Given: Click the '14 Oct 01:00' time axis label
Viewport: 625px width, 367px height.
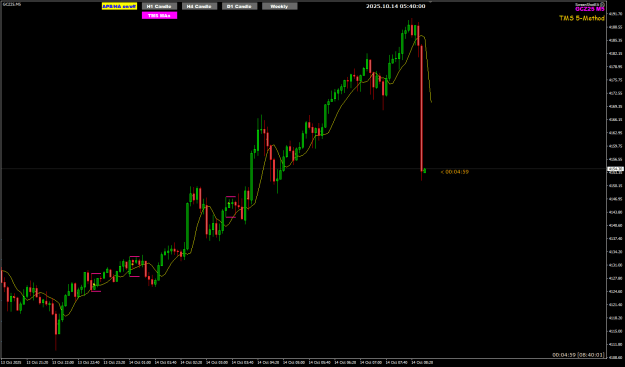Looking at the screenshot, I should coord(139,363).
